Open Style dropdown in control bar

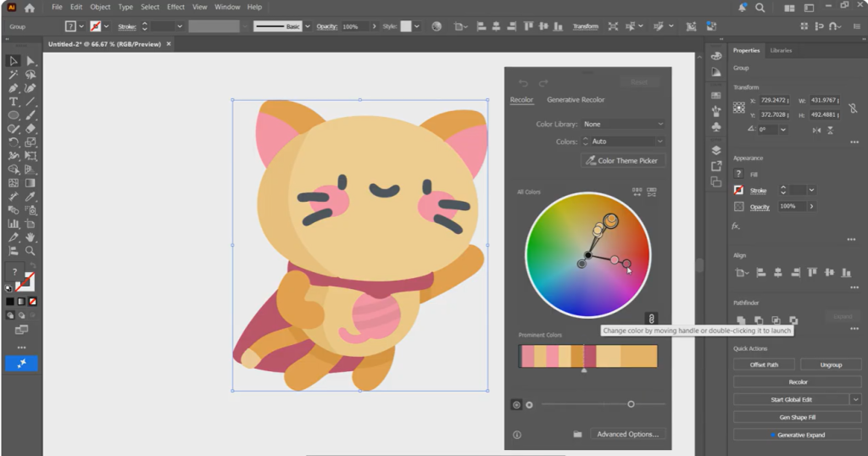coord(417,26)
